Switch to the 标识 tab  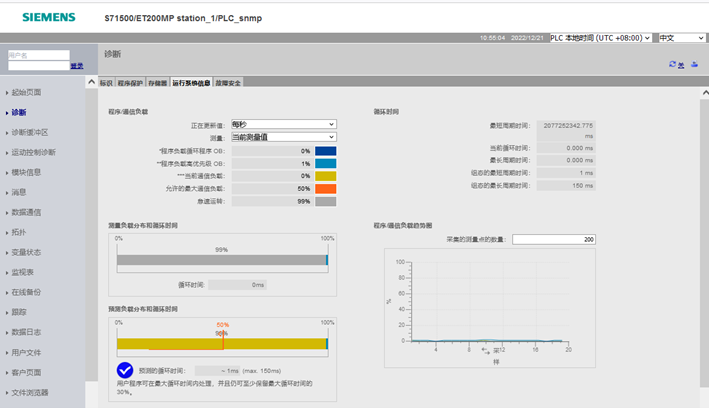(x=106, y=83)
